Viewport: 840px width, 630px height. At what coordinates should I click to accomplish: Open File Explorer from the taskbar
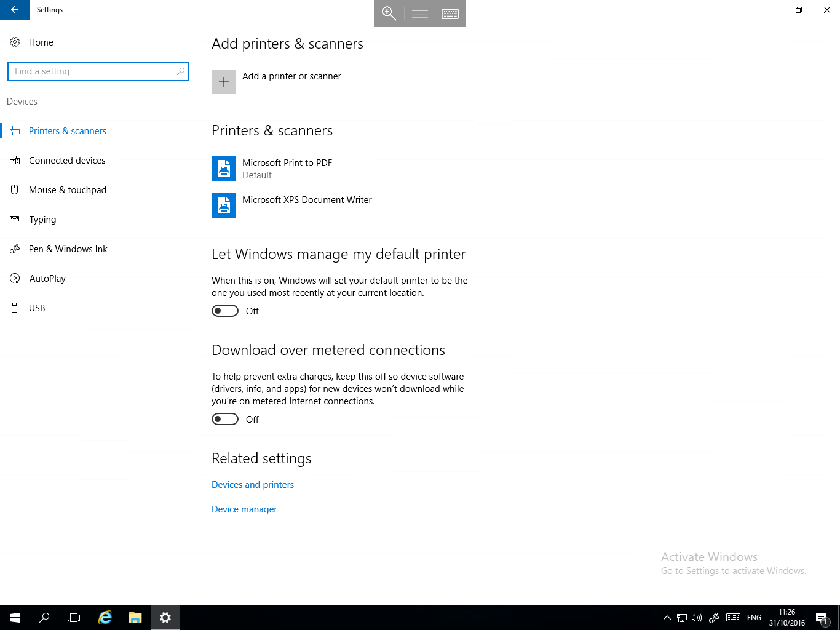click(135, 617)
